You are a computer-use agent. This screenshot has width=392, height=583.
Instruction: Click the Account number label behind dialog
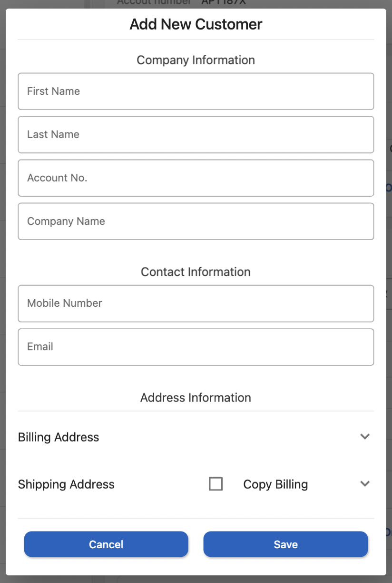coord(154,3)
